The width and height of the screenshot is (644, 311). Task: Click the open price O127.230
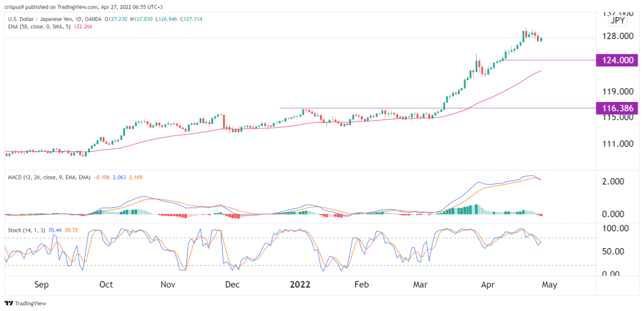pos(117,19)
